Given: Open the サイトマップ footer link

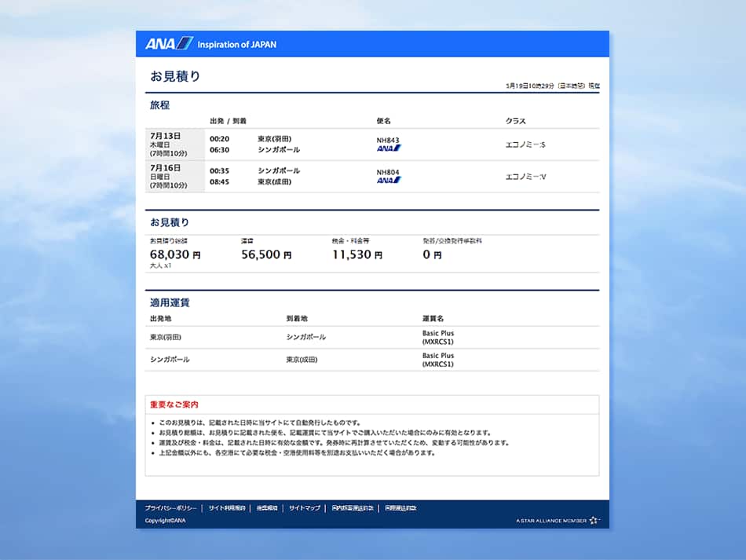Looking at the screenshot, I should pos(305,508).
